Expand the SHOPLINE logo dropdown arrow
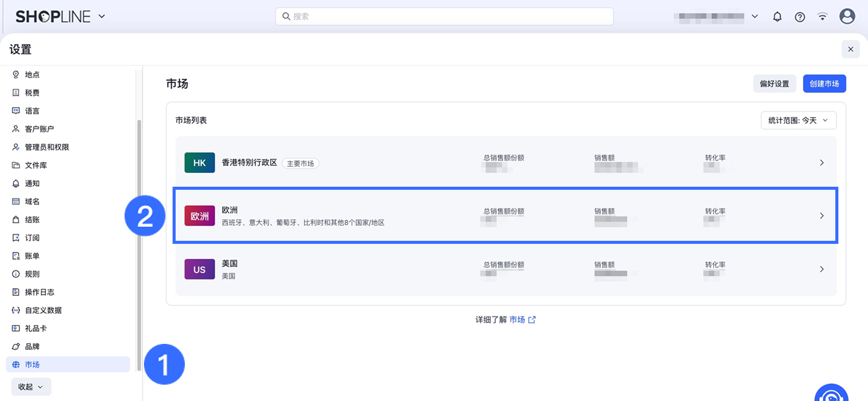The width and height of the screenshot is (868, 401). (102, 16)
